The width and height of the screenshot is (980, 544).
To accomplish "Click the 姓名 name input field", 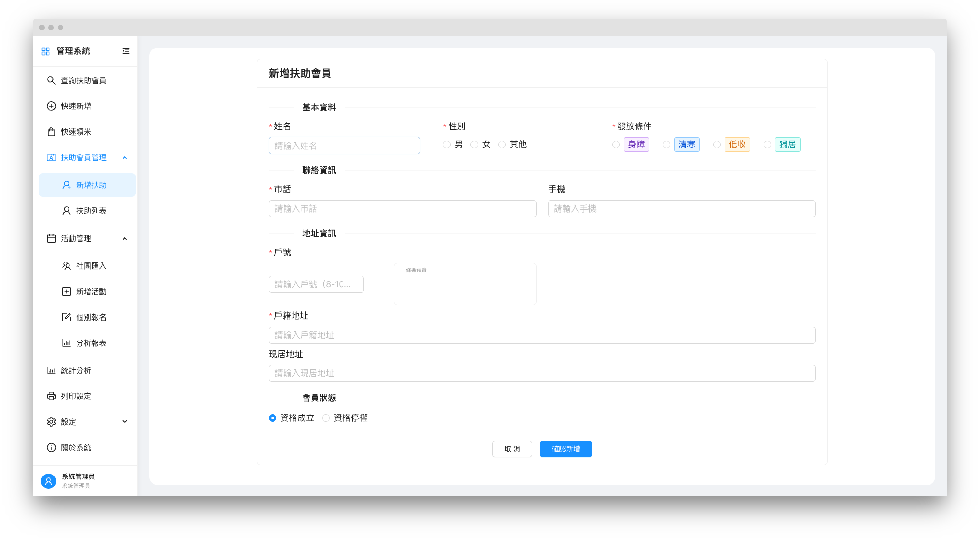I will (344, 146).
